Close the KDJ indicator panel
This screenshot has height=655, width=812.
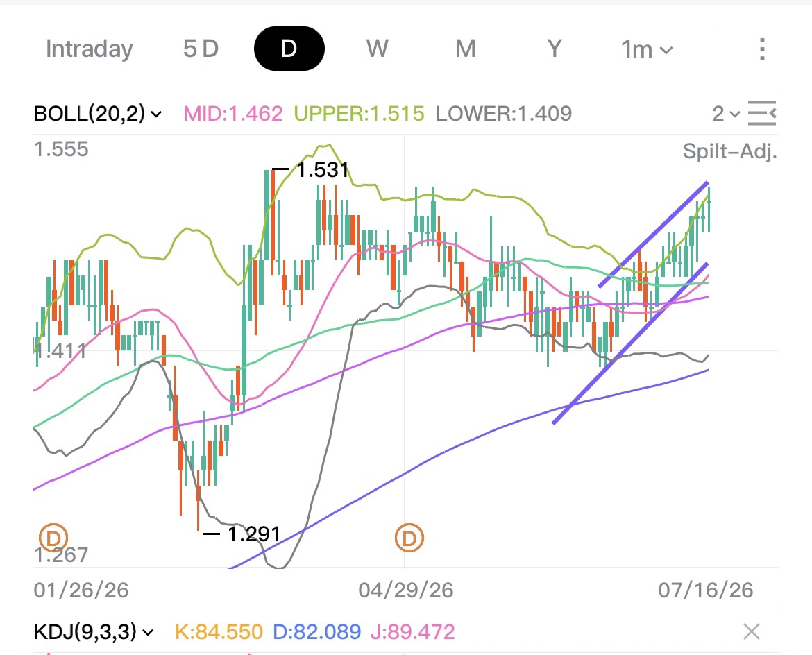click(752, 631)
